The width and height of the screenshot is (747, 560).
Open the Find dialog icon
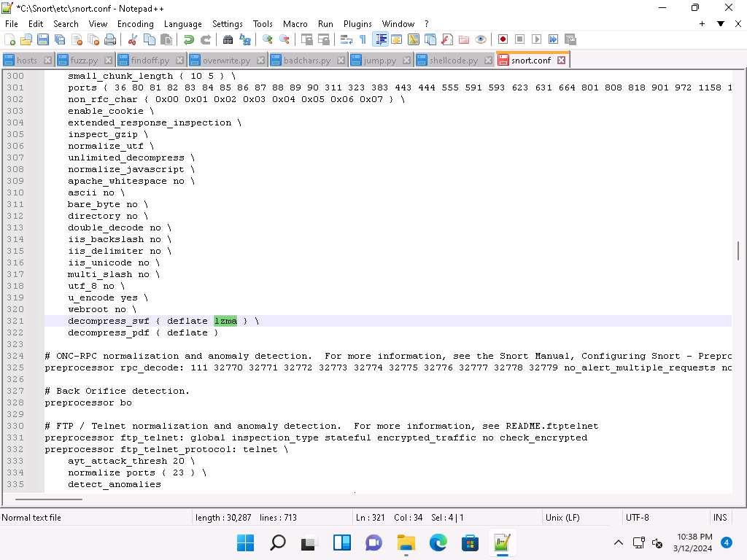point(228,39)
